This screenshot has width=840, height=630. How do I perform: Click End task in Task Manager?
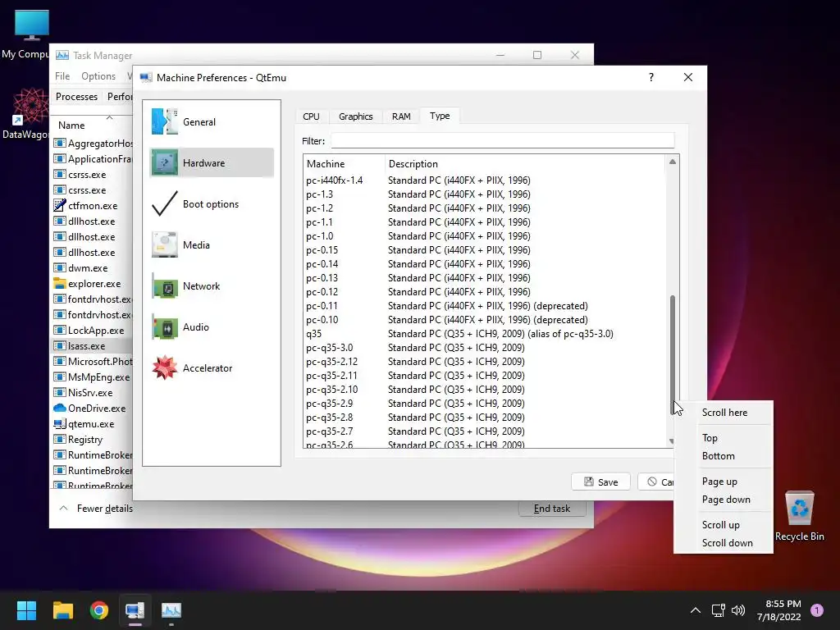tap(552, 509)
